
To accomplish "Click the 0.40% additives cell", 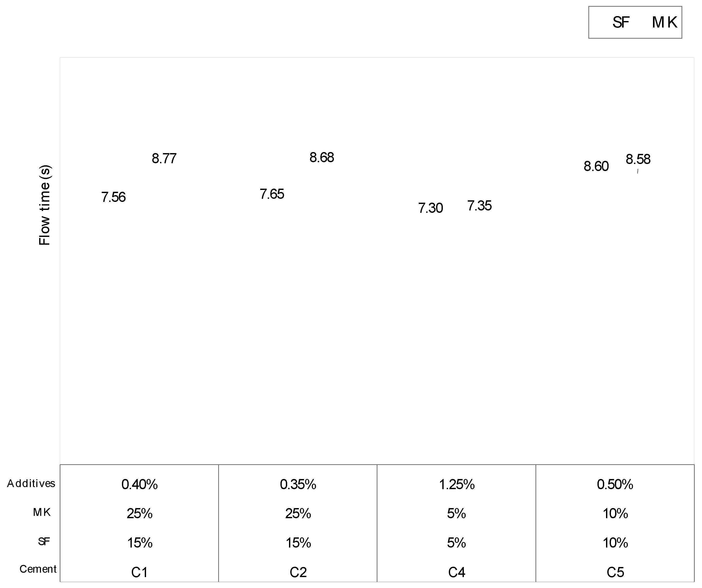I will pyautogui.click(x=139, y=484).
